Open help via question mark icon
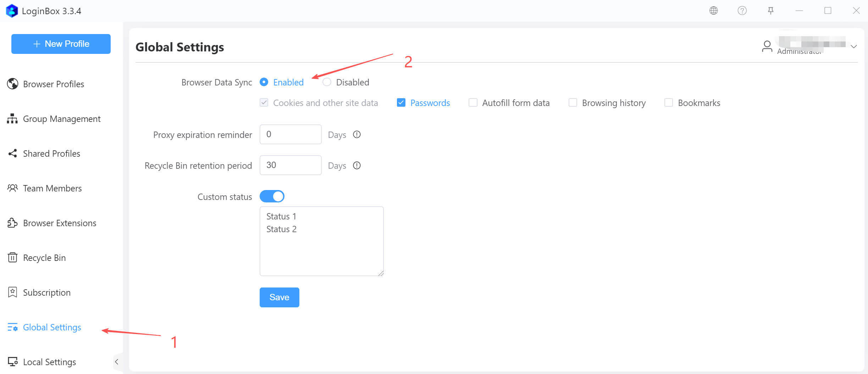The width and height of the screenshot is (868, 374). [x=742, y=11]
